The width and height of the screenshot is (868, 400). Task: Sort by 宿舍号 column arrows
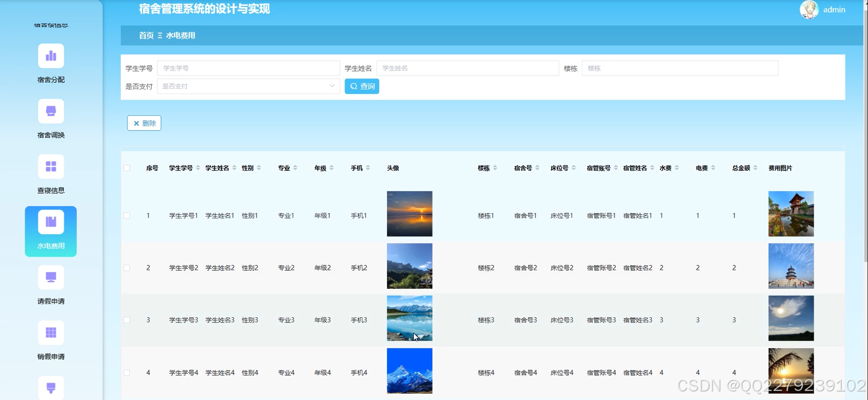[x=537, y=168]
